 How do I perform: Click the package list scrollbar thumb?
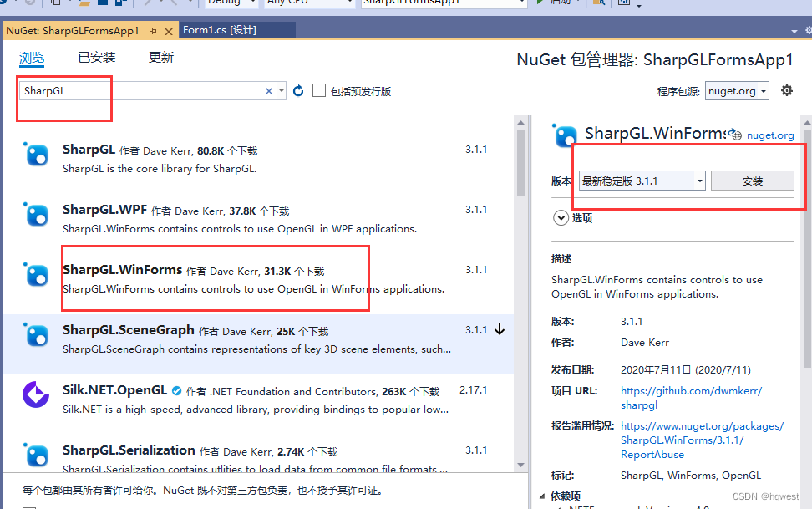(x=520, y=162)
